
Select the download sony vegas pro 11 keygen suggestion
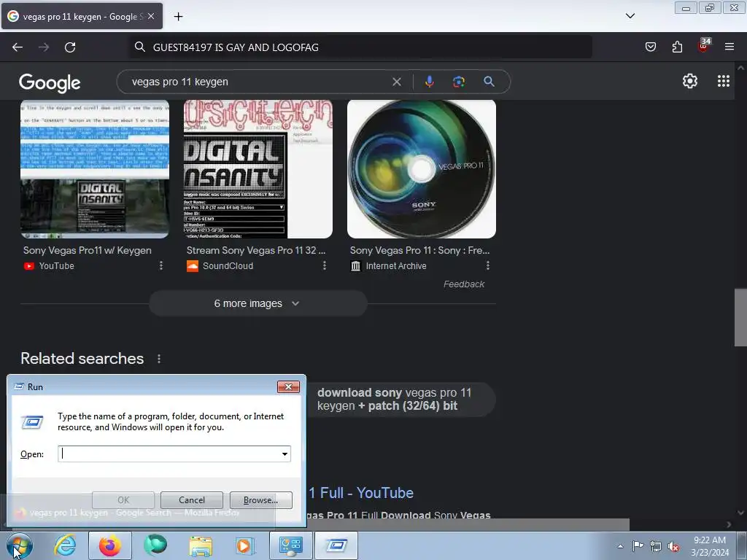400,399
